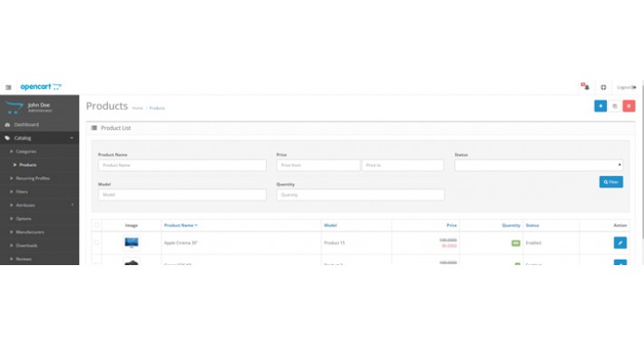The height and width of the screenshot is (345, 644).
Task: Add a new product with blue plus button
Action: coord(600,106)
